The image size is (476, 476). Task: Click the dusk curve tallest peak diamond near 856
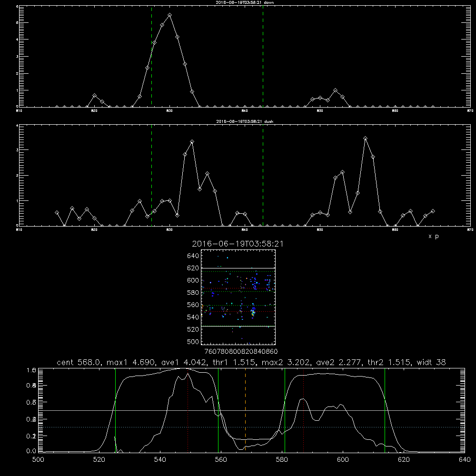click(x=366, y=139)
